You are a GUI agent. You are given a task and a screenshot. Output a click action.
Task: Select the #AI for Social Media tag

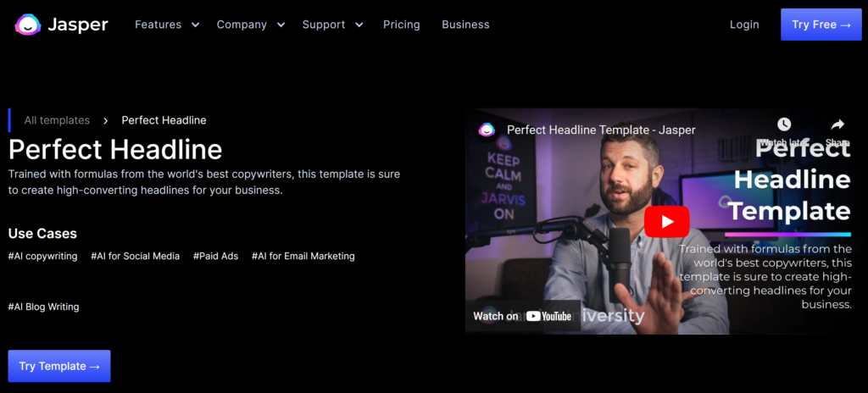(135, 257)
